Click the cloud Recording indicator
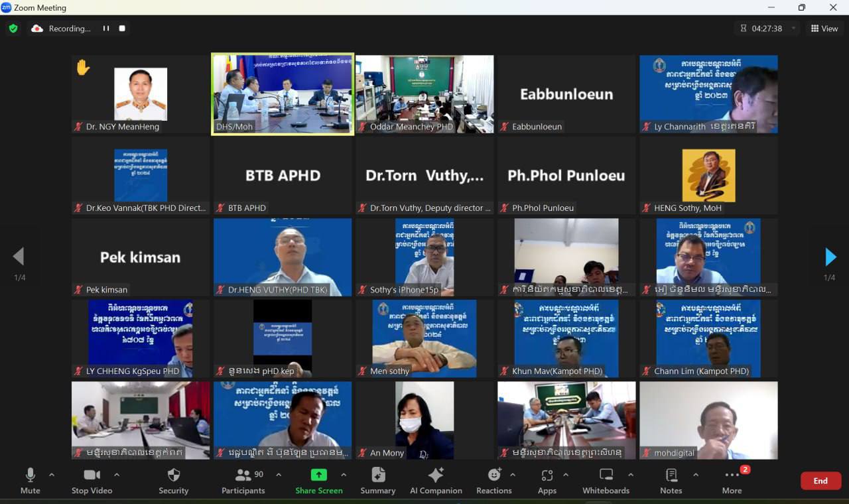The height and width of the screenshot is (504, 849). pyautogui.click(x=37, y=29)
